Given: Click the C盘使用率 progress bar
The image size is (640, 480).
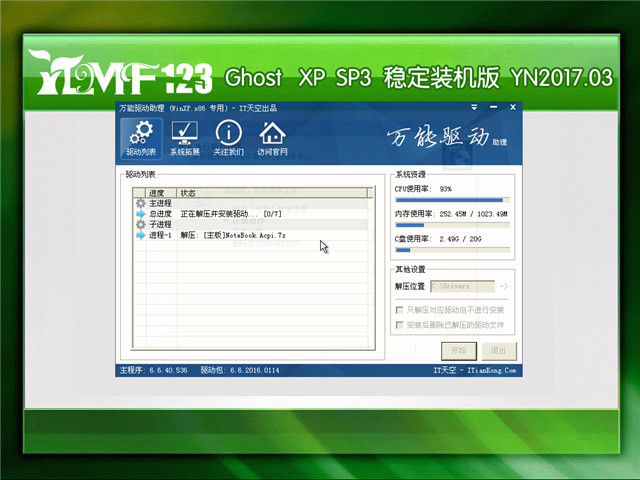Looking at the screenshot, I should click(x=453, y=250).
